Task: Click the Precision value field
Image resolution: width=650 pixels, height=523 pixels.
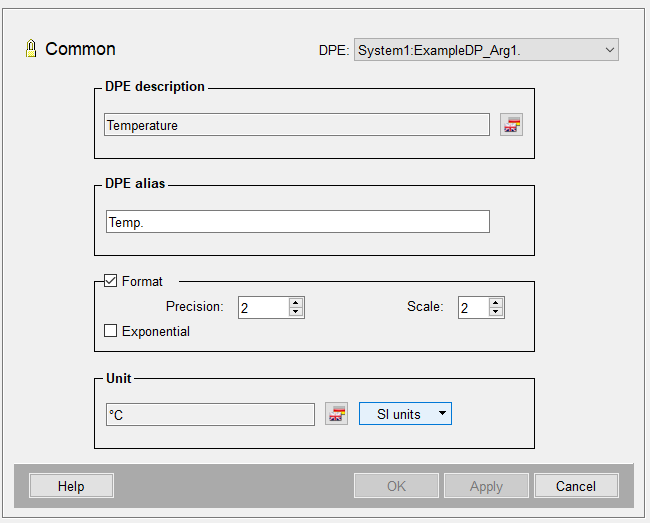Action: 264,308
